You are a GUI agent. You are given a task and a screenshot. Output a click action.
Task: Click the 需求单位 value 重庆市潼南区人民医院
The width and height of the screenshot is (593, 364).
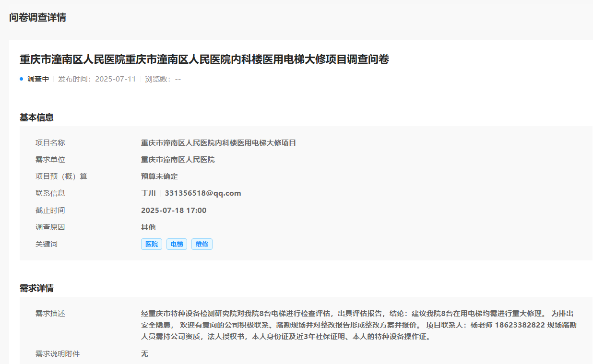[x=178, y=160]
